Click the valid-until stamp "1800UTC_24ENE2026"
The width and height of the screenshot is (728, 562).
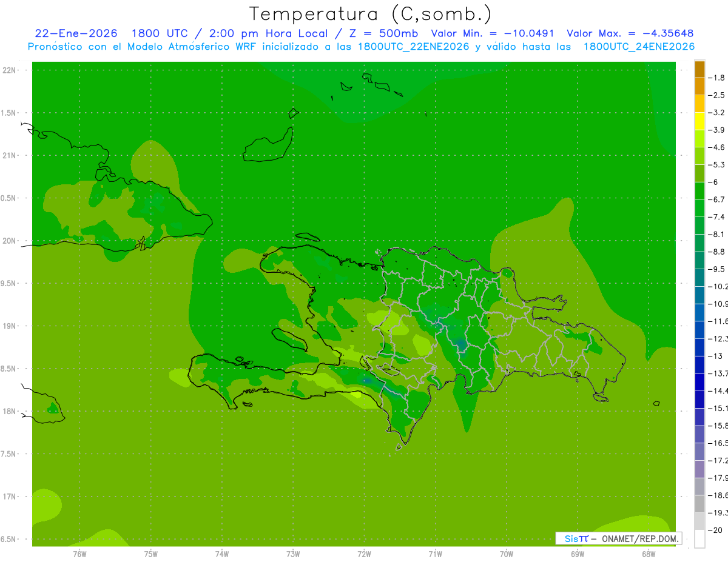click(639, 47)
